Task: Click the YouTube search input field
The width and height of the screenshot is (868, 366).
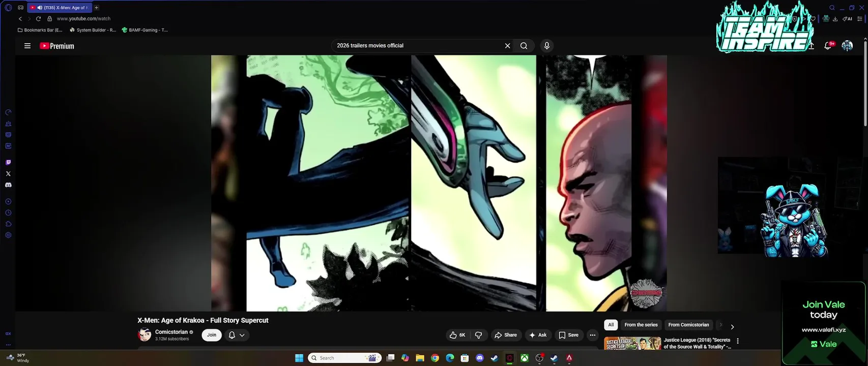Action: pos(417,46)
